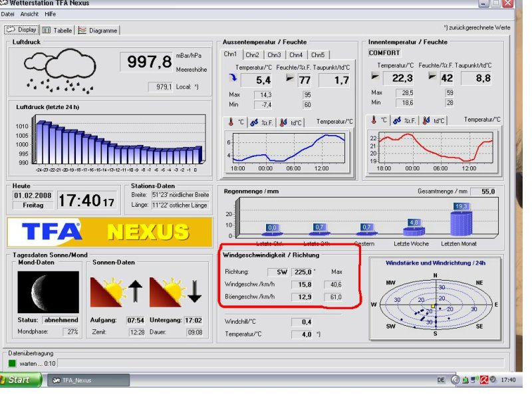The width and height of the screenshot is (532, 399).
Task: Click indoor temperature value 22,3
Action: coord(398,78)
